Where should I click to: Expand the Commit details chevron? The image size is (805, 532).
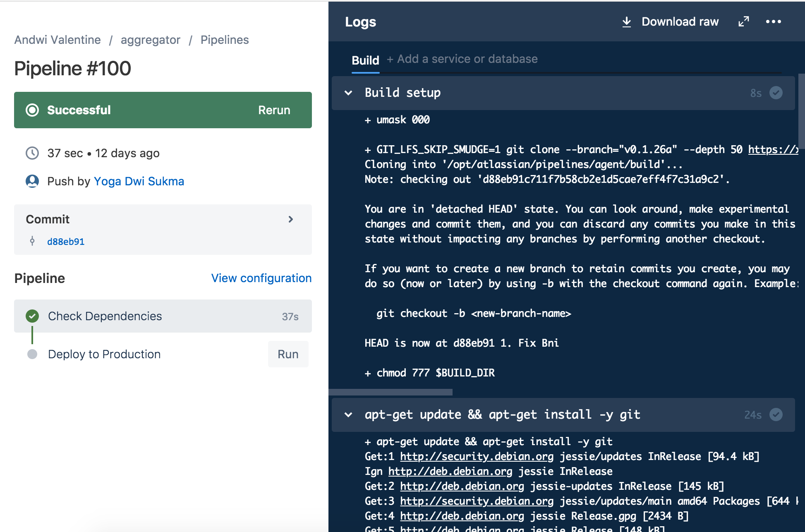[x=291, y=219]
